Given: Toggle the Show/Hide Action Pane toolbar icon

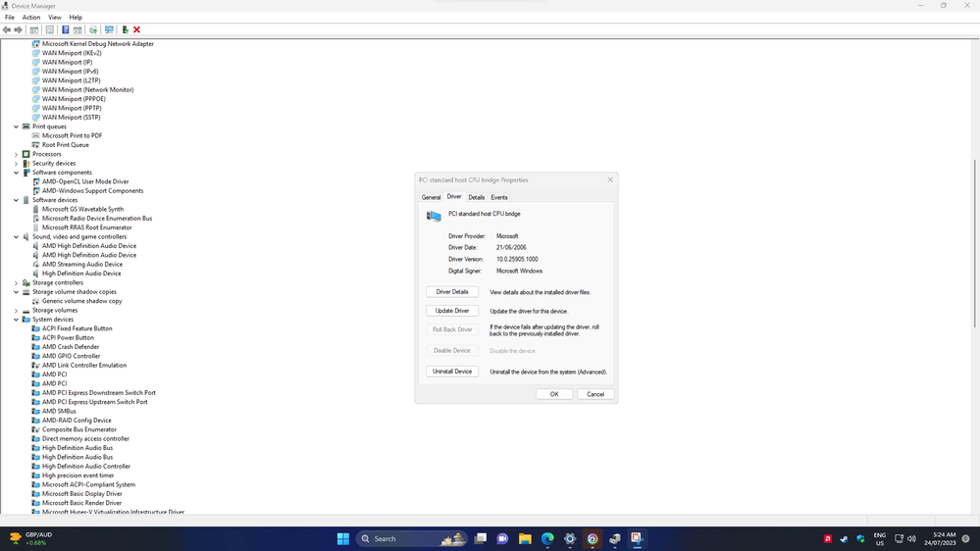Looking at the screenshot, I should point(77,30).
